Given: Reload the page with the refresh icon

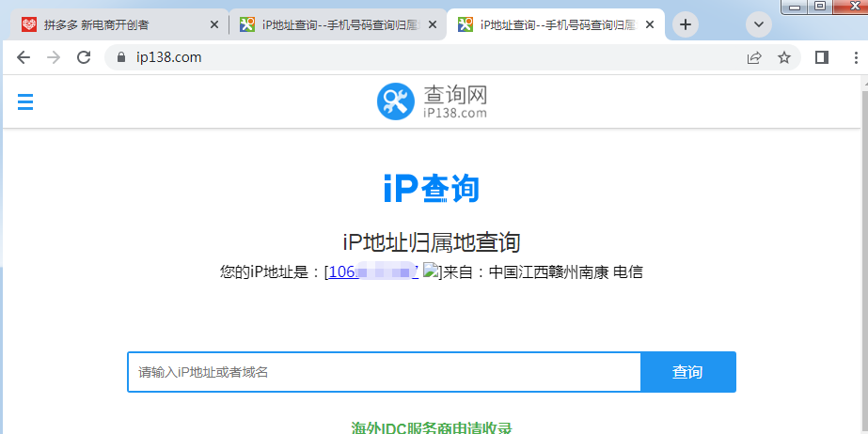Looking at the screenshot, I should tap(84, 57).
